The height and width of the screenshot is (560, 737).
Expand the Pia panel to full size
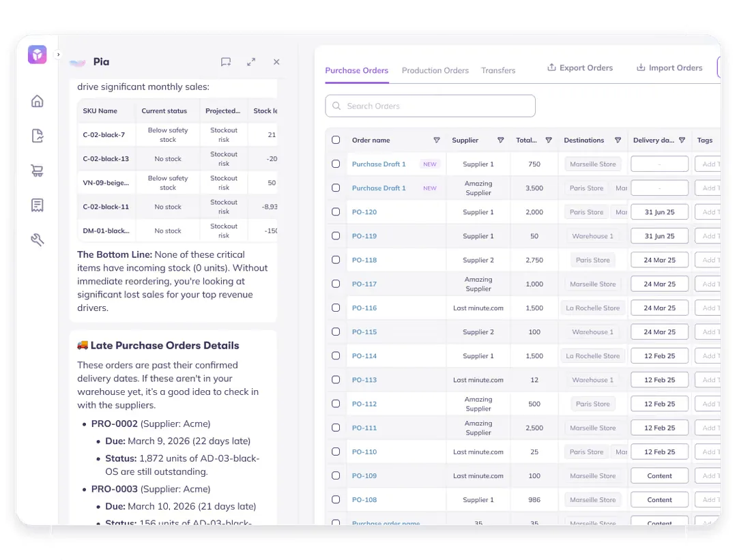251,62
